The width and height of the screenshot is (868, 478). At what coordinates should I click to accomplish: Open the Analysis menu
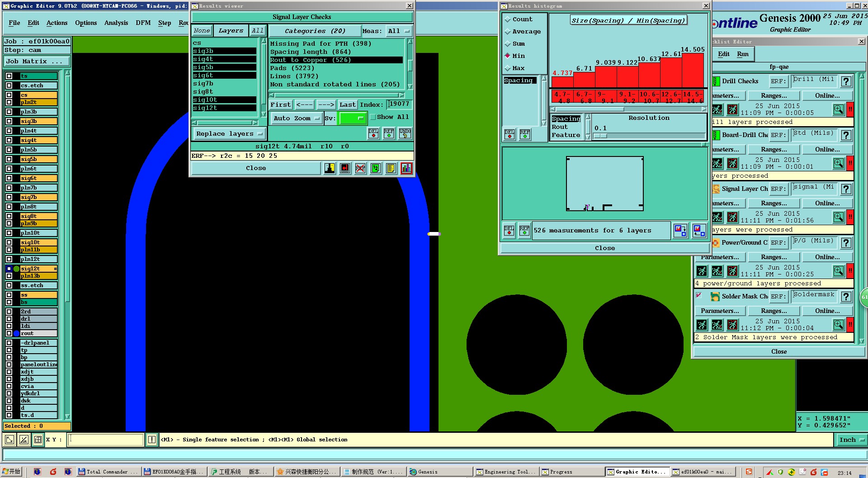(116, 23)
